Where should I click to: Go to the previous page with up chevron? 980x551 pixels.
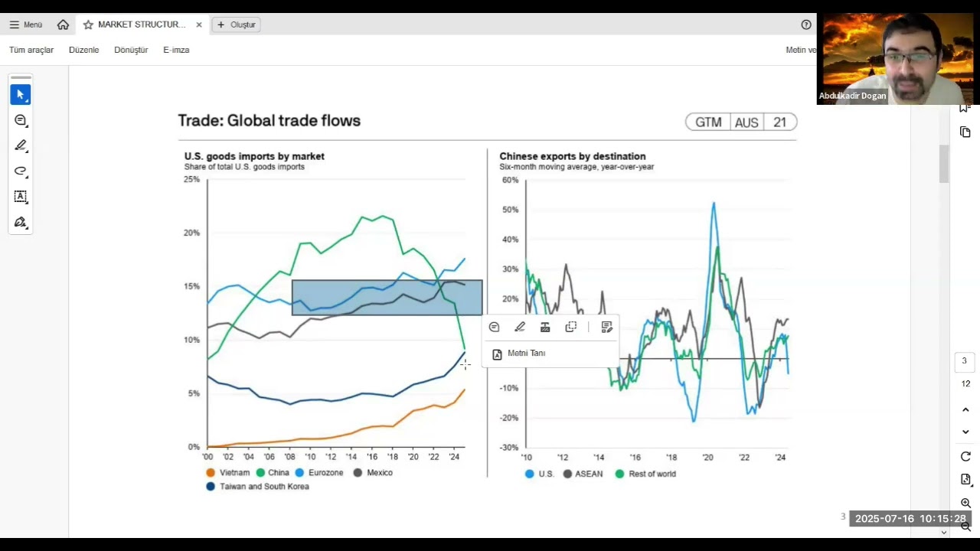(x=965, y=409)
